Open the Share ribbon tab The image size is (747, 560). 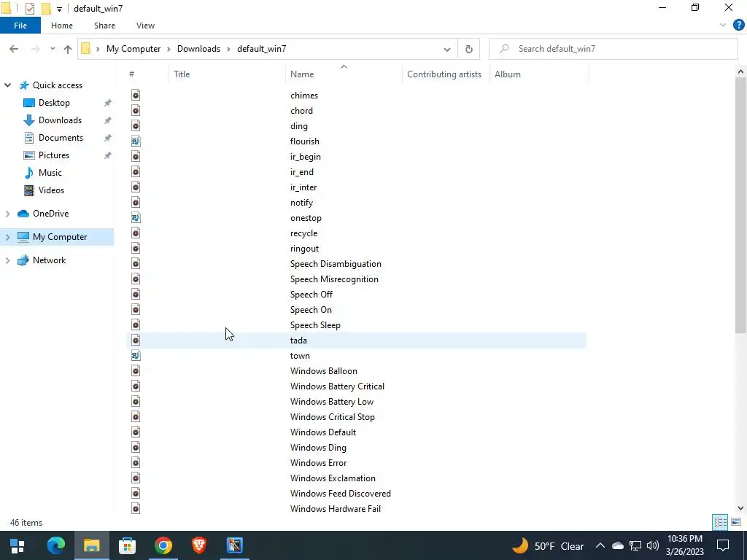click(104, 26)
